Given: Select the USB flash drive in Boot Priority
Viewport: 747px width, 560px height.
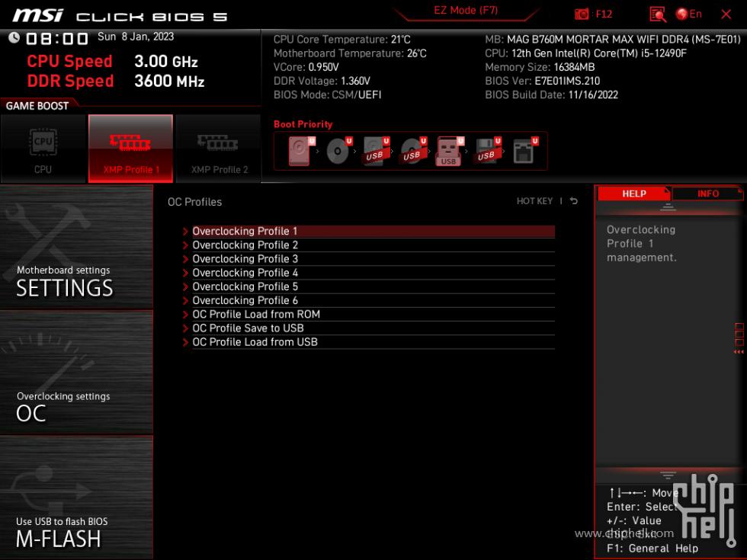Looking at the screenshot, I should click(x=448, y=150).
